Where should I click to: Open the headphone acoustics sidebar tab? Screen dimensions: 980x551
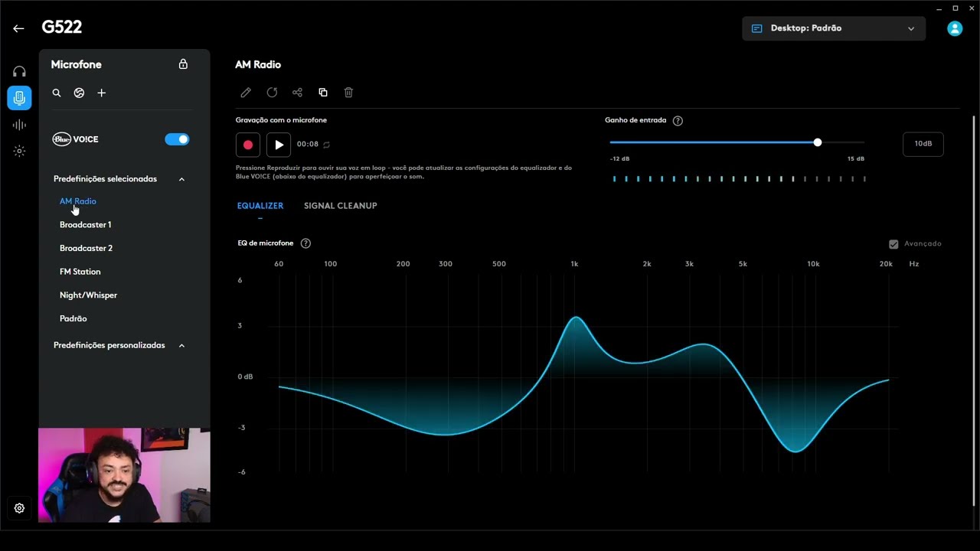(19, 71)
